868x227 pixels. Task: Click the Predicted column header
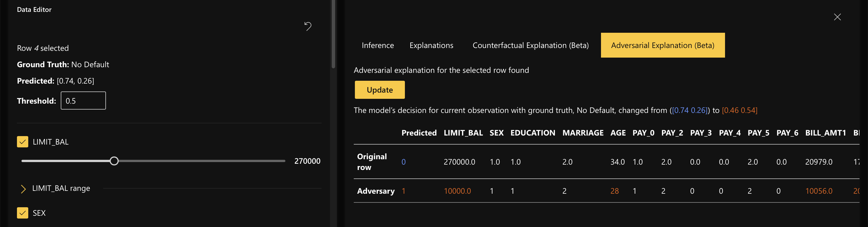click(418, 133)
